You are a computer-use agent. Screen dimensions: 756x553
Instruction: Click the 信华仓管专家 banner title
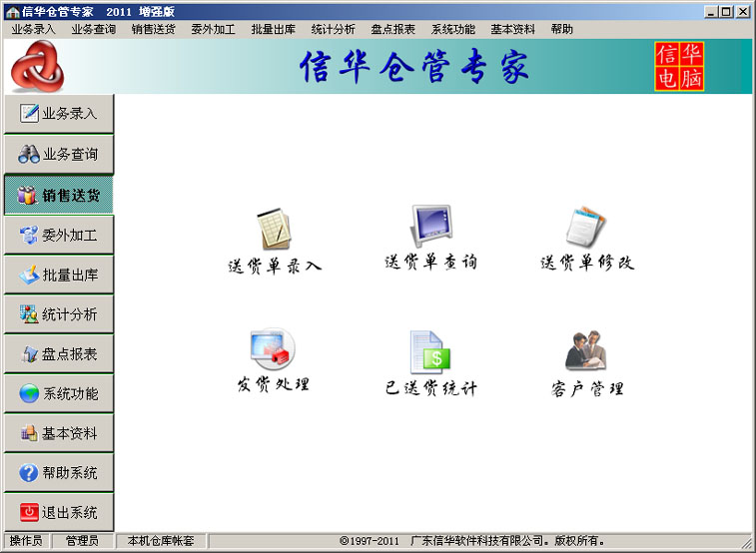point(414,67)
